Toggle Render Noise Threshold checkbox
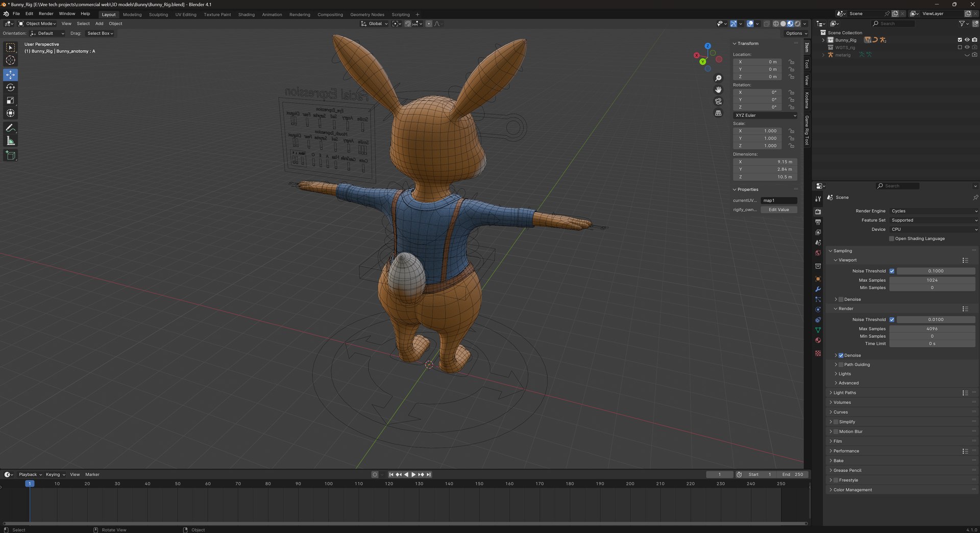 click(892, 320)
